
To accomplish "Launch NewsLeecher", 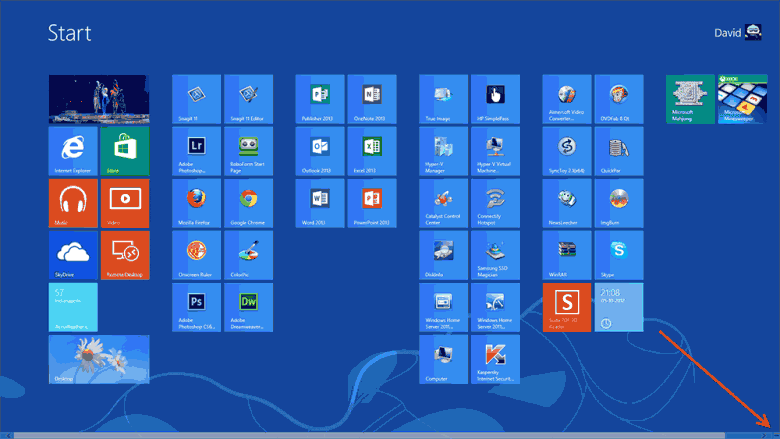I will click(567, 203).
